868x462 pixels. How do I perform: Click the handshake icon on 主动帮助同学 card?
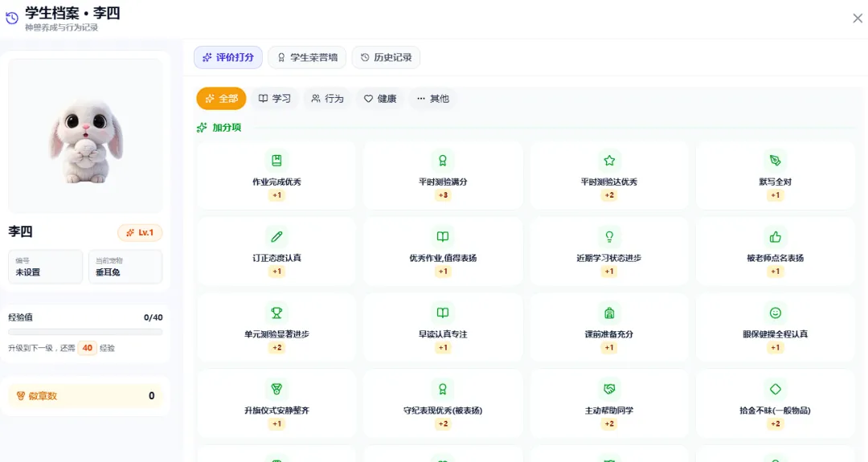[609, 390]
